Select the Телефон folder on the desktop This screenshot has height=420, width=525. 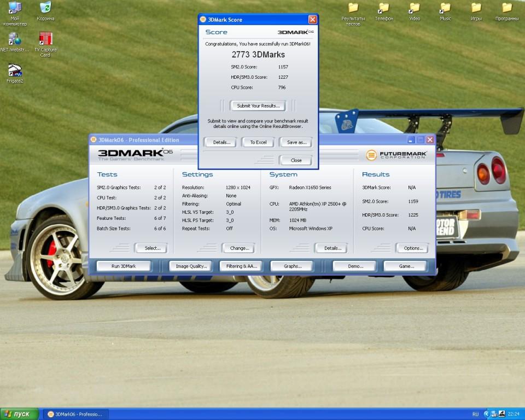click(384, 11)
